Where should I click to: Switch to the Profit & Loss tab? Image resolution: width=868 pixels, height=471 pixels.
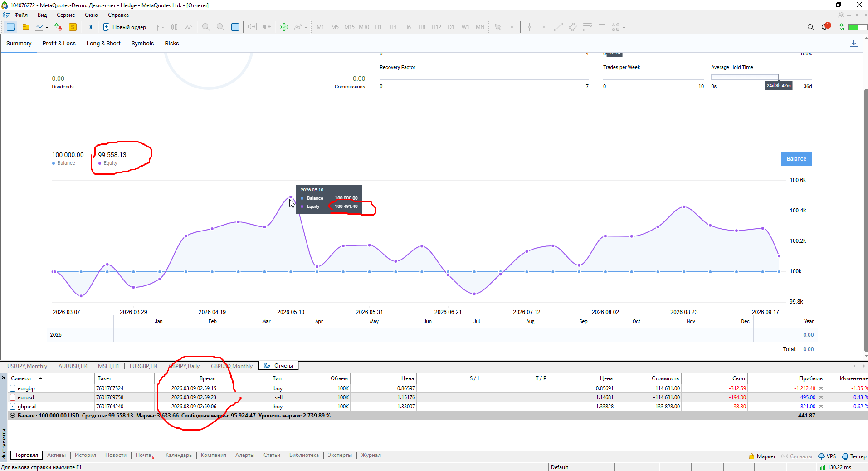point(59,44)
